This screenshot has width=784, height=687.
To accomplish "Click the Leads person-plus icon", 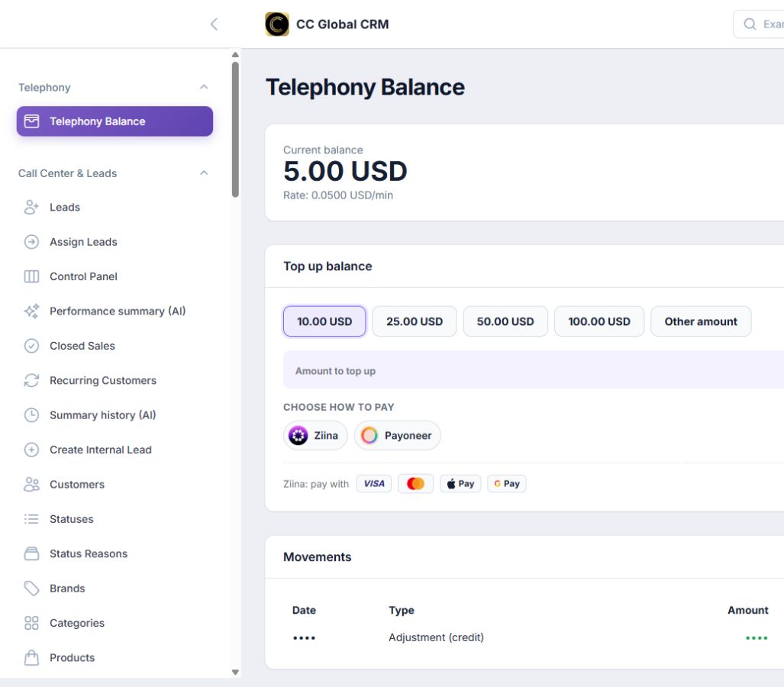I will tap(31, 207).
